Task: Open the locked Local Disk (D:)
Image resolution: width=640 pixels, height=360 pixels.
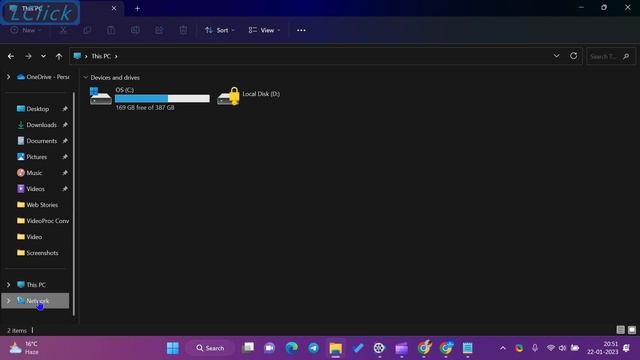Action: click(x=249, y=96)
